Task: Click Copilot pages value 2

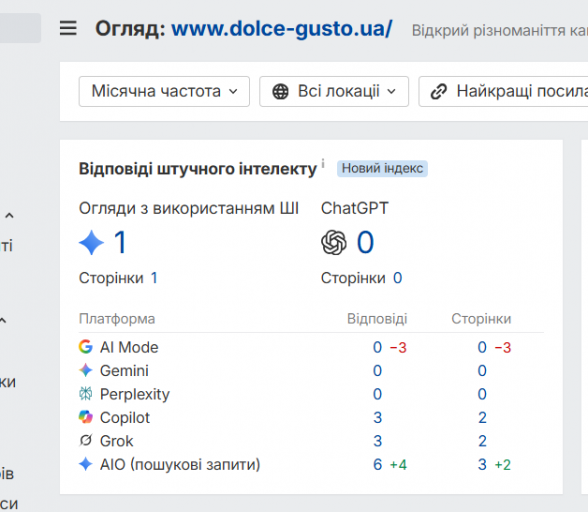Action: [x=482, y=417]
